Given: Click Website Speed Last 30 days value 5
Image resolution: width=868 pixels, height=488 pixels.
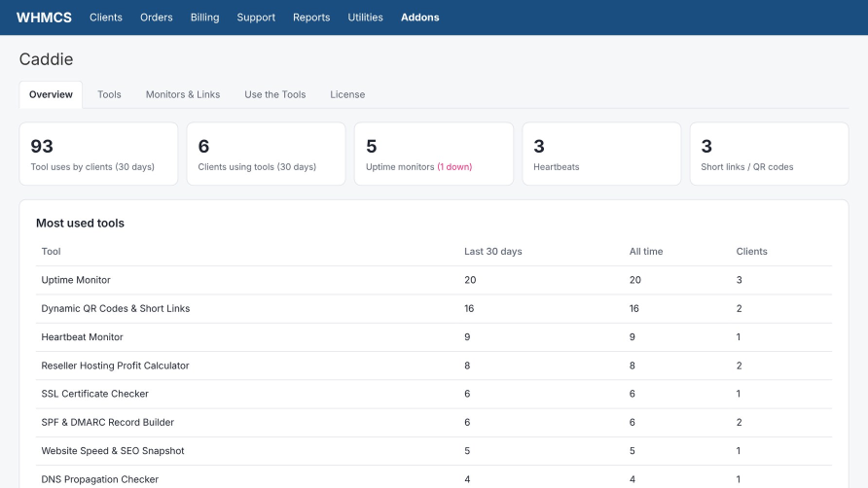Looking at the screenshot, I should point(467,451).
